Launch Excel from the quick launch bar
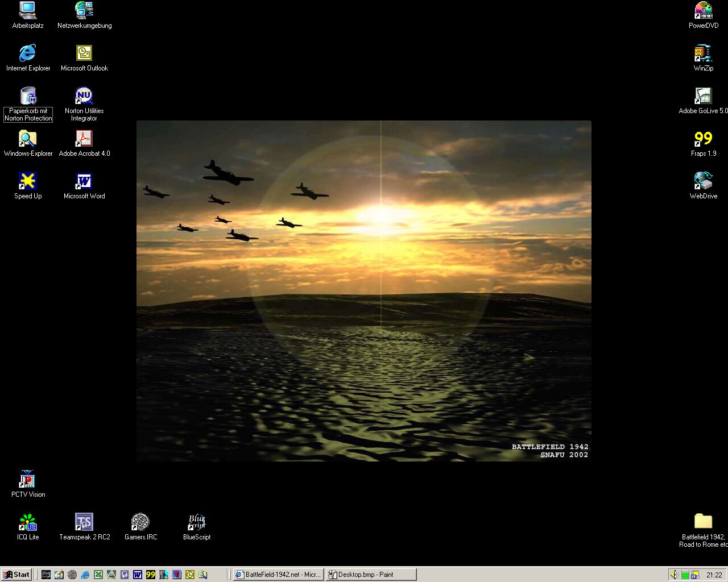This screenshot has width=728, height=582. tap(98, 575)
